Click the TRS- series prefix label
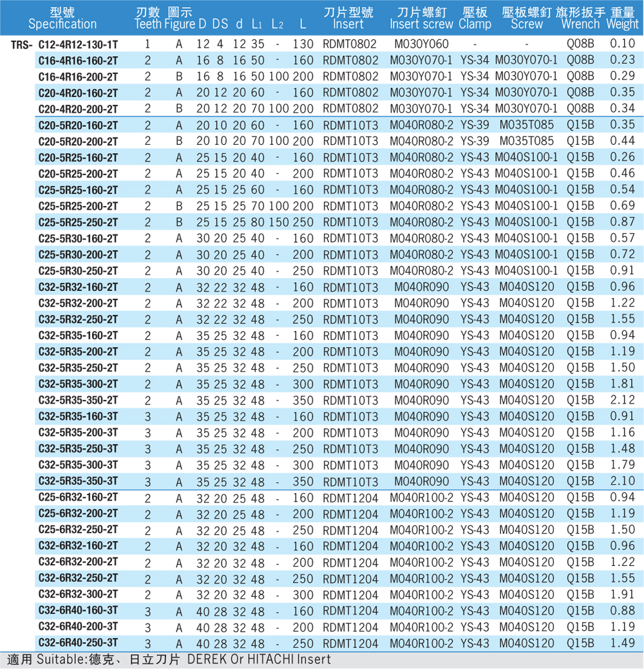 tap(22, 44)
